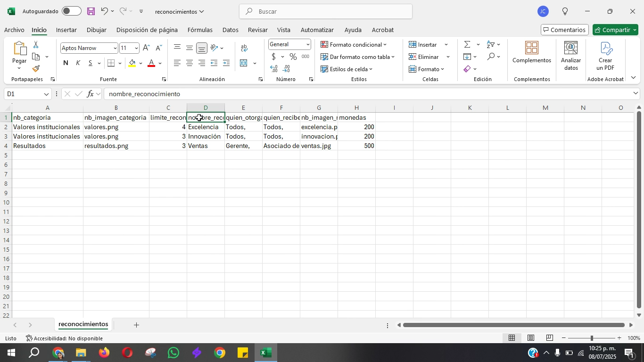
Task: Apply the yellow fill color
Action: pos(132,63)
